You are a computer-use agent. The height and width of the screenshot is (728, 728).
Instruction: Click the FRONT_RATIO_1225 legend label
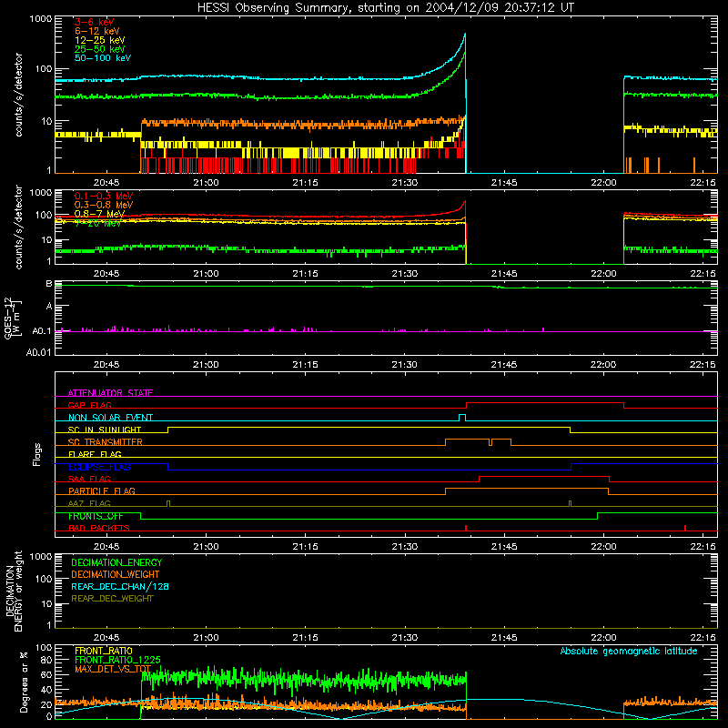117,660
